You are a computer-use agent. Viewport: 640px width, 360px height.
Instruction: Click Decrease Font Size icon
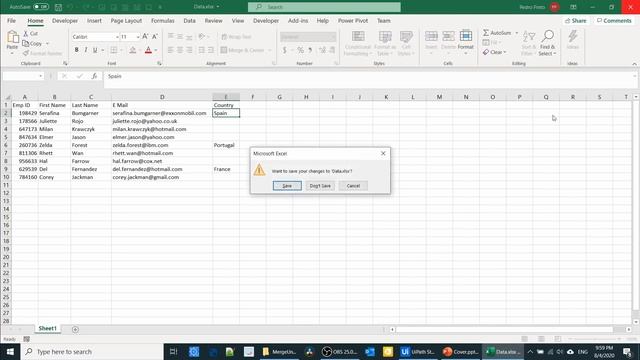(155, 37)
